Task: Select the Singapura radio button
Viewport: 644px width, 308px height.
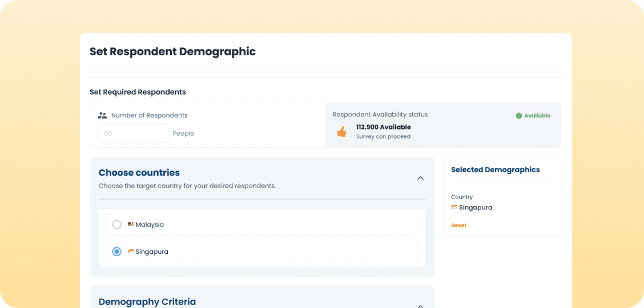Action: (116, 252)
